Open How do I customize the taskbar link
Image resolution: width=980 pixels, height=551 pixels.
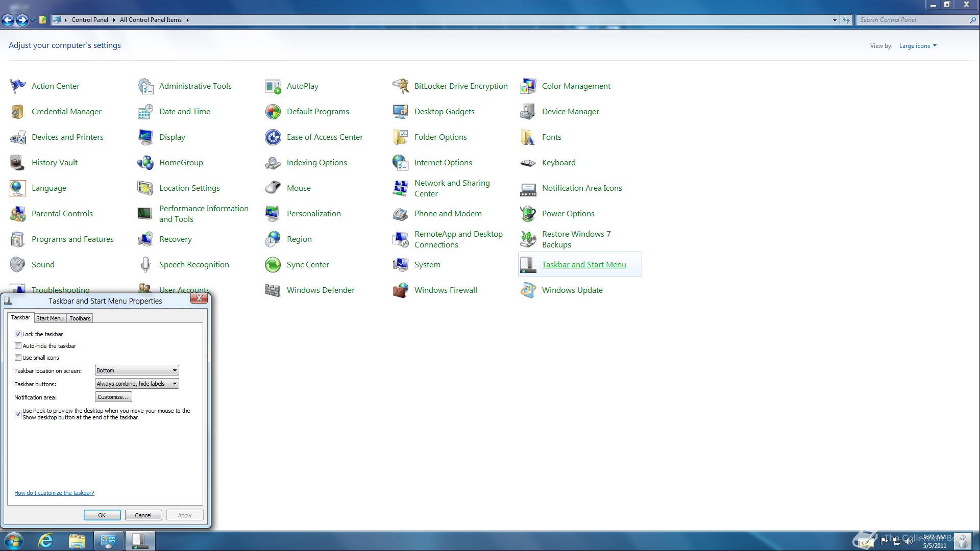point(54,493)
